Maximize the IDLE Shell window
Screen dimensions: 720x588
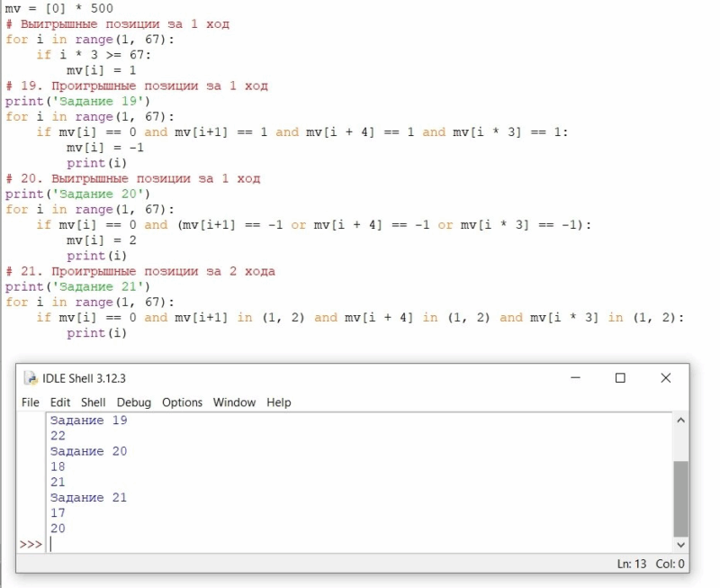(620, 378)
